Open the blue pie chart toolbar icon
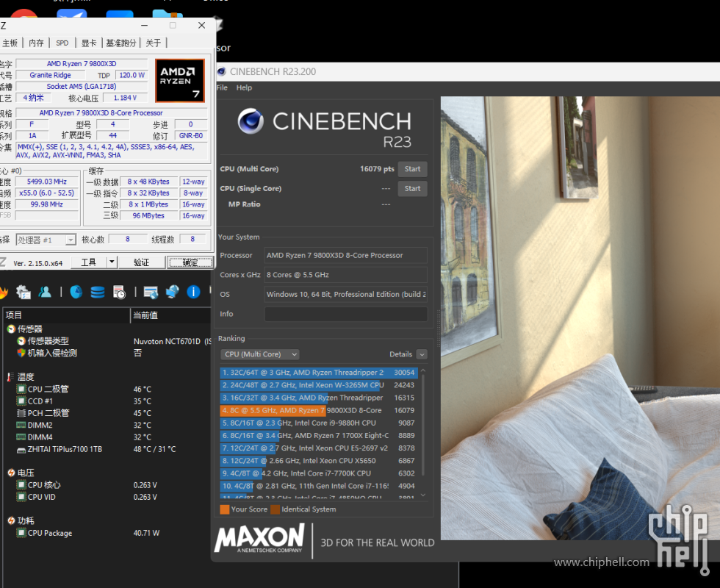The height and width of the screenshot is (588, 720). tap(76, 293)
